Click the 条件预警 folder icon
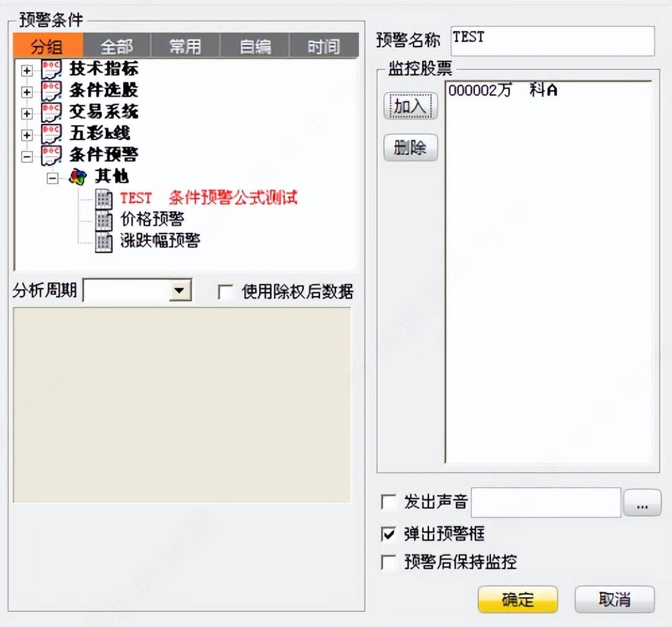Viewport: 672px width, 627px height. coord(51,156)
